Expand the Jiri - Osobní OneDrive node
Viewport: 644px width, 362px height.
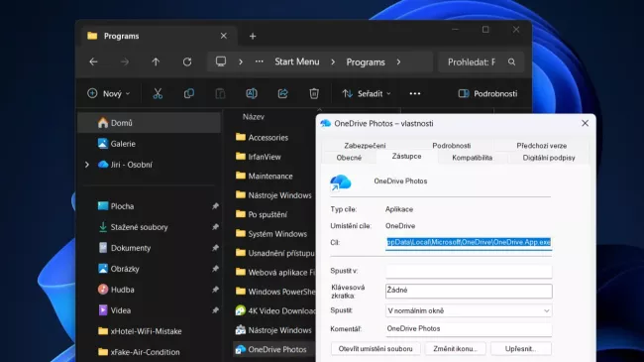tap(86, 165)
